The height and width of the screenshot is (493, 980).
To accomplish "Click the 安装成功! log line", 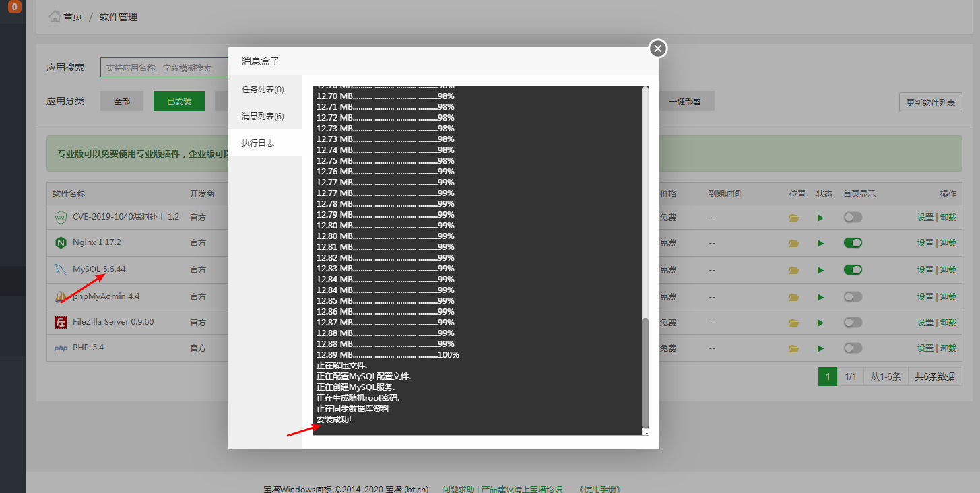I will pos(334,420).
